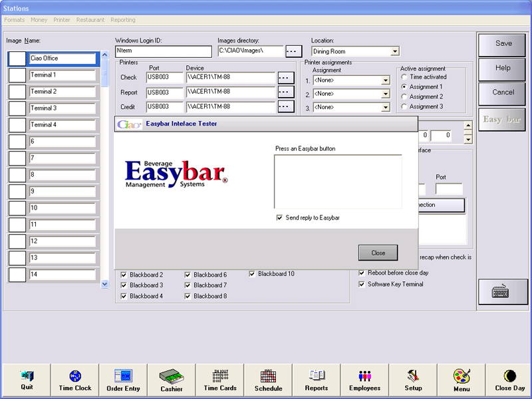Open the Schedule calendar icon
Image resolution: width=532 pixels, height=399 pixels.
click(268, 380)
